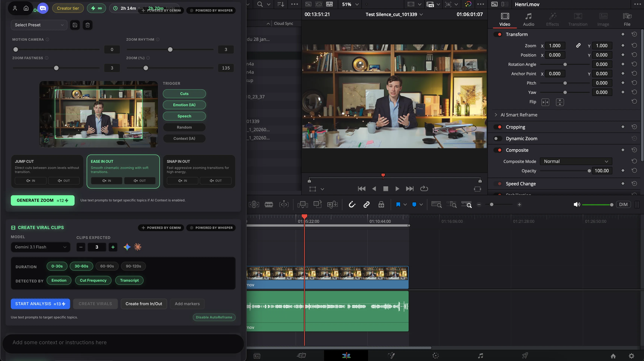Jump to the first frame in viewer
The height and width of the screenshot is (361, 644).
click(362, 189)
